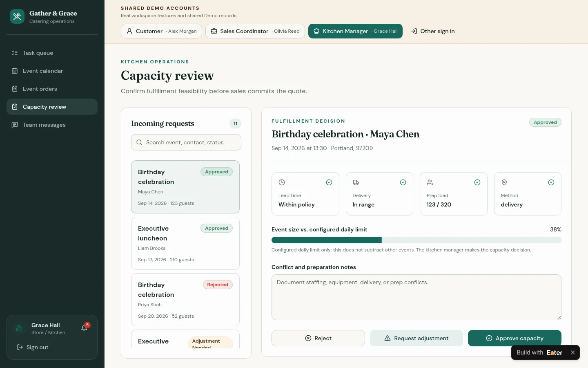Click the Gather & Grace logo icon
The width and height of the screenshot is (588, 368).
point(17,16)
